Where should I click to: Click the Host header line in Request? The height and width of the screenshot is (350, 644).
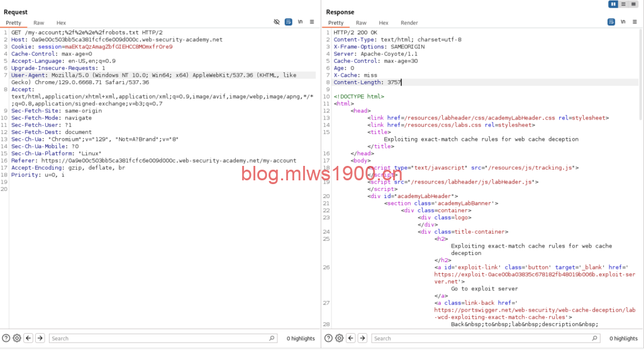pyautogui.click(x=116, y=40)
